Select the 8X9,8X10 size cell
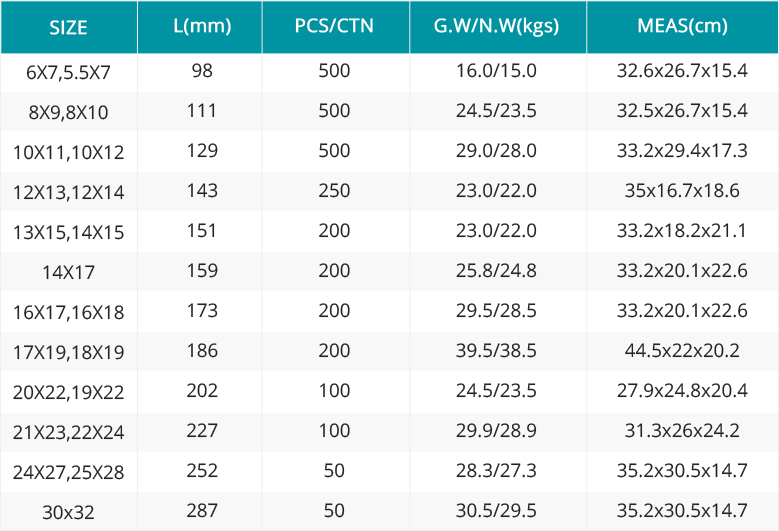 coord(69,112)
